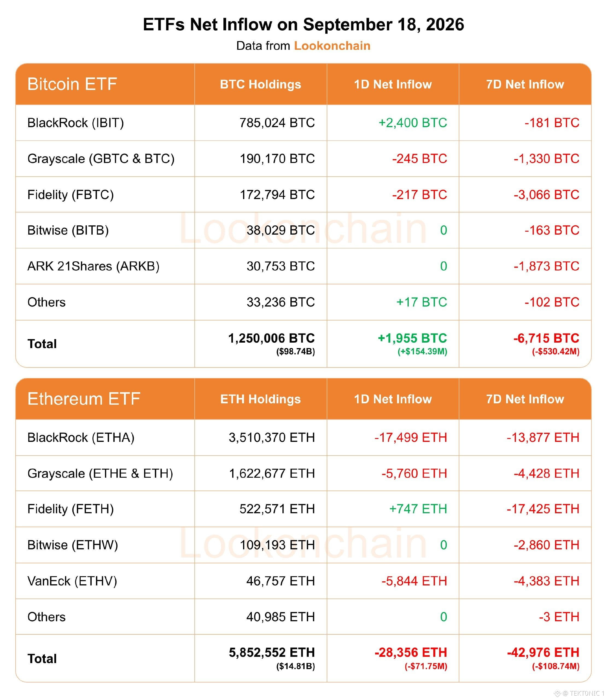Click the BTC Holdings column header
This screenshot has width=607, height=700.
(x=261, y=84)
